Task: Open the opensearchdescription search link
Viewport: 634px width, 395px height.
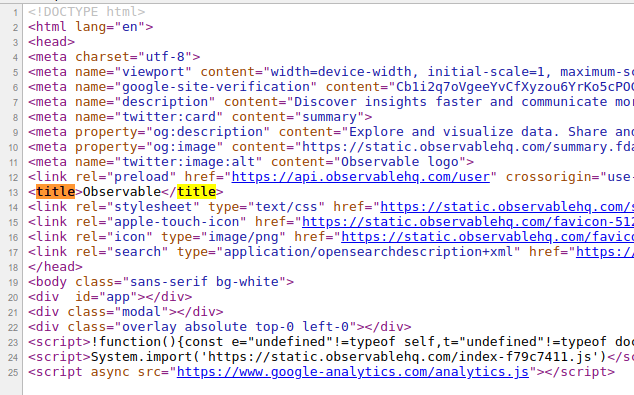Action: [605, 251]
